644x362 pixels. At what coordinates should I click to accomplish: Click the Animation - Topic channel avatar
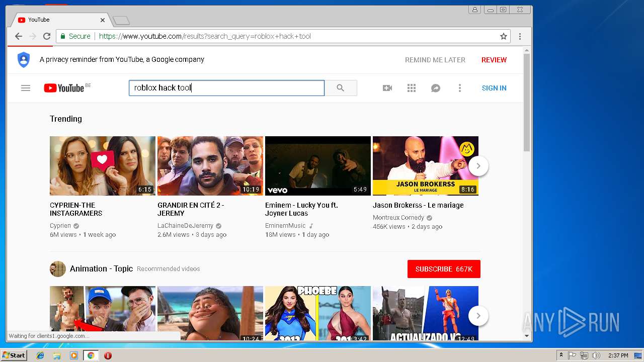58,269
